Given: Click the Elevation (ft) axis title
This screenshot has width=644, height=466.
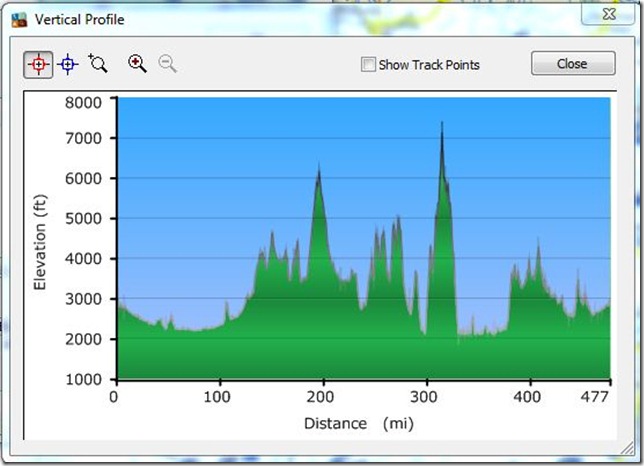Looking at the screenshot, I should point(40,242).
